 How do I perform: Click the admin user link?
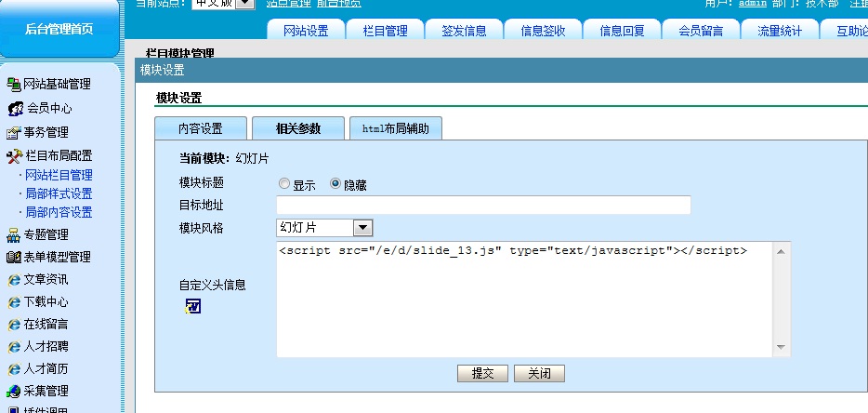coord(752,4)
